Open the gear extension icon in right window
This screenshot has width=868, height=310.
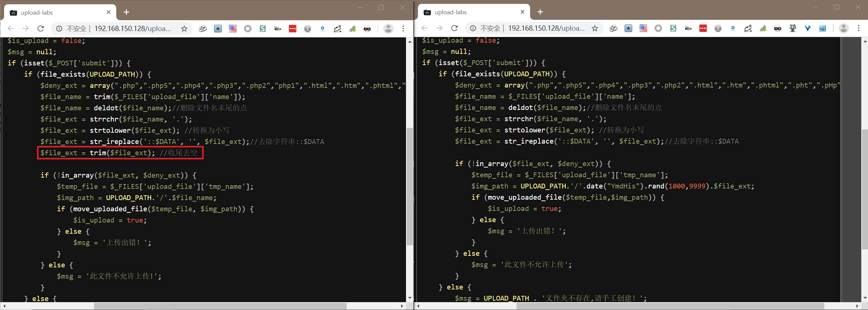[718, 28]
